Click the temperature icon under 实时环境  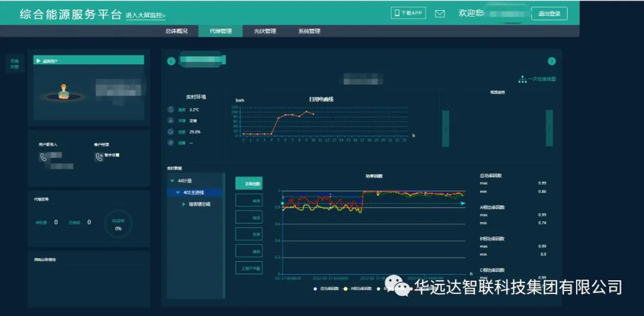tap(171, 110)
